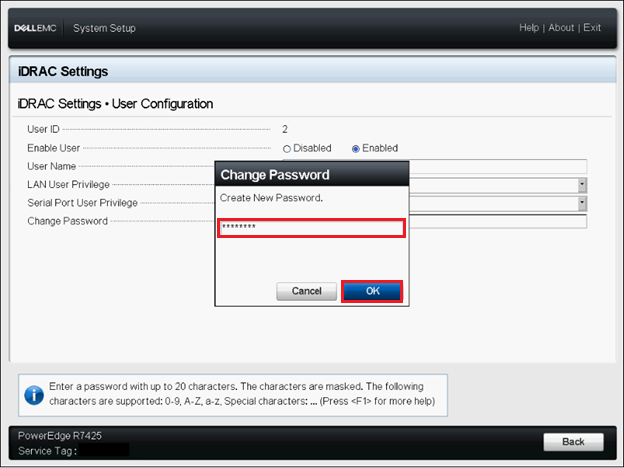Click the Change Password dialog title bar
624x468 pixels.
coord(312,175)
